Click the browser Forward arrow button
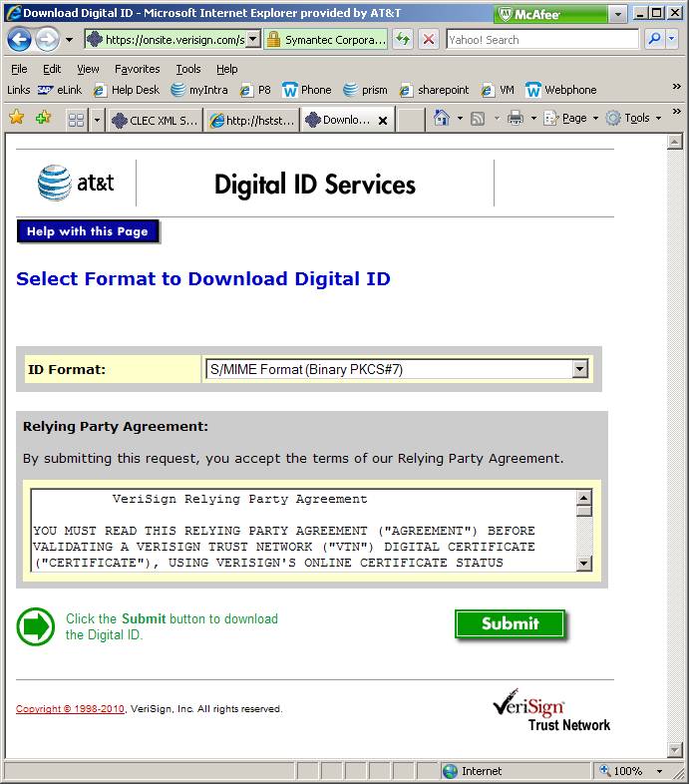 (x=48, y=40)
